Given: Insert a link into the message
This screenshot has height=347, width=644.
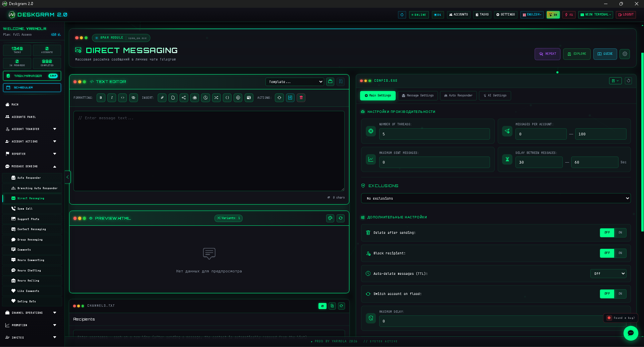Looking at the screenshot, I should tap(162, 98).
